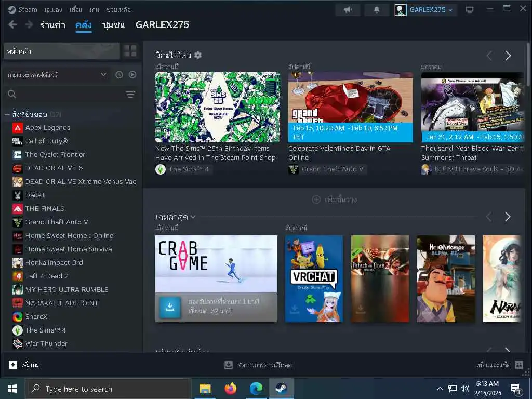
Task: Show previous What's New items arrow
Action: [x=489, y=56]
